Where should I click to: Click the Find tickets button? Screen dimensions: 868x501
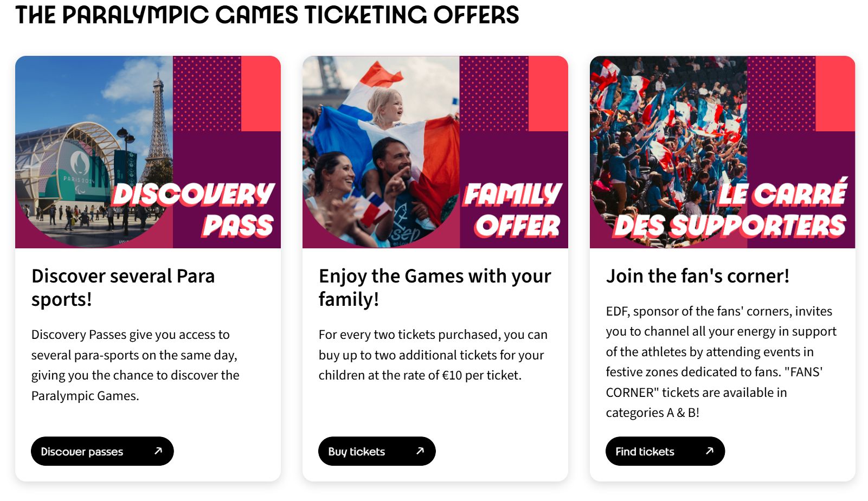point(665,451)
